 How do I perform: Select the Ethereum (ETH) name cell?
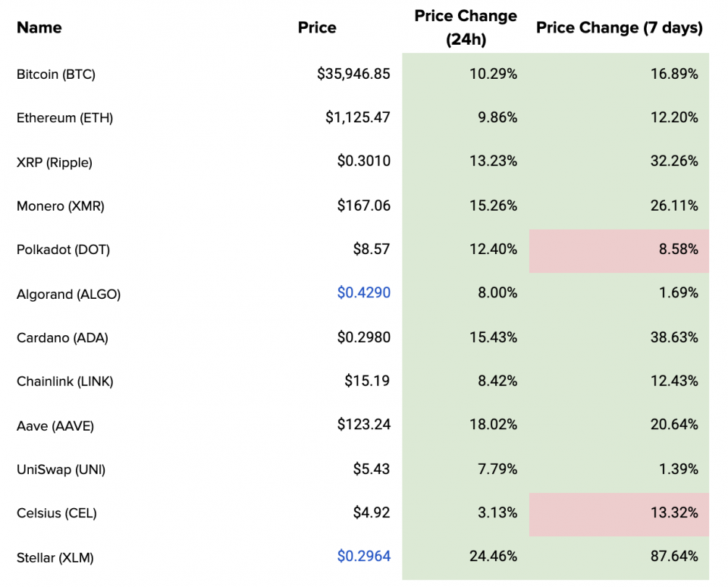(x=64, y=118)
